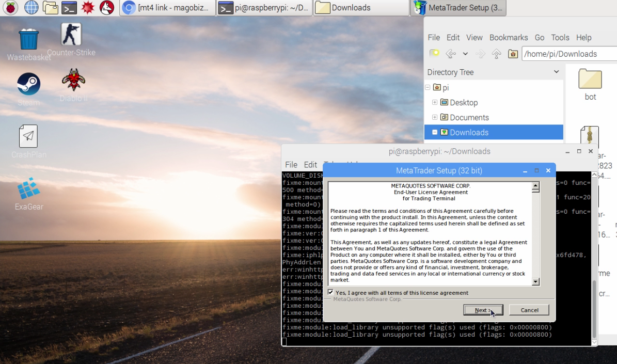
Task: Switch to MetaTrader Setup taskbar entry
Action: pos(458,8)
